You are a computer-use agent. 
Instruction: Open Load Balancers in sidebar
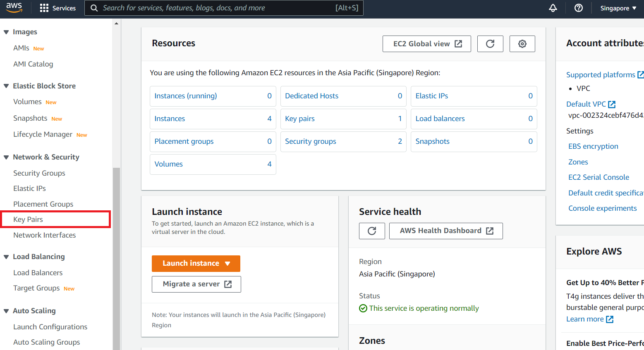38,273
